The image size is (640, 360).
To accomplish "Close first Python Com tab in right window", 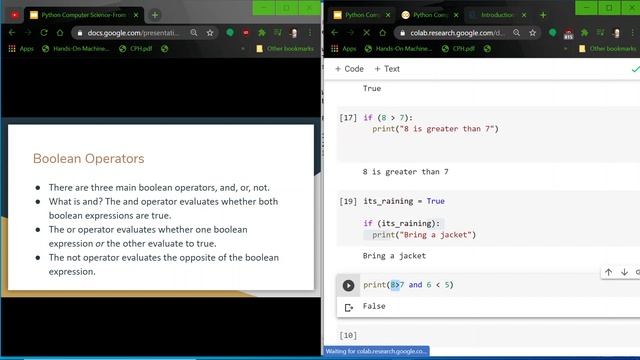I will click(x=388, y=15).
